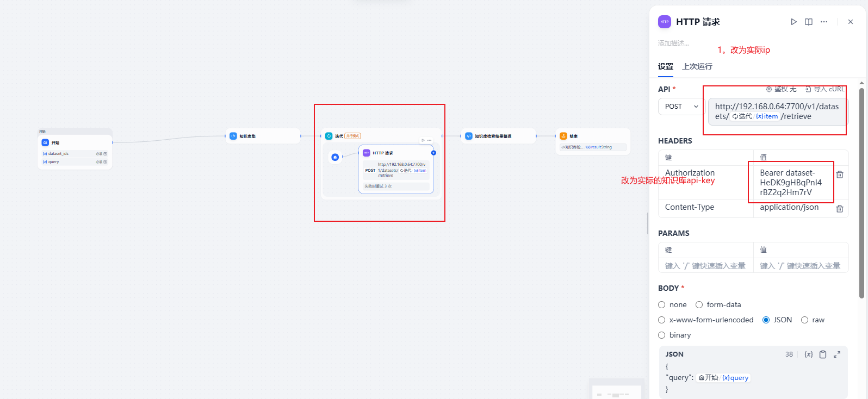Open the 鉴权 authorization settings
The image size is (868, 399).
pos(781,89)
